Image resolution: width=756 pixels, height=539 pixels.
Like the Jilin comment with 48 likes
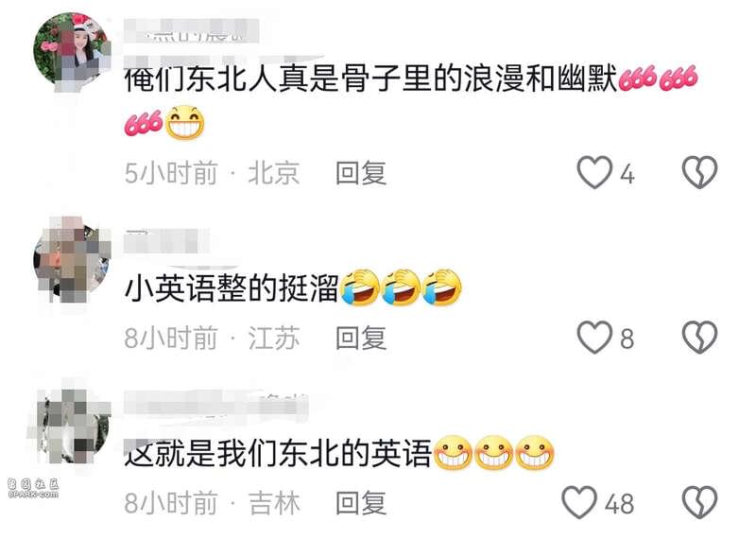pyautogui.click(x=579, y=502)
